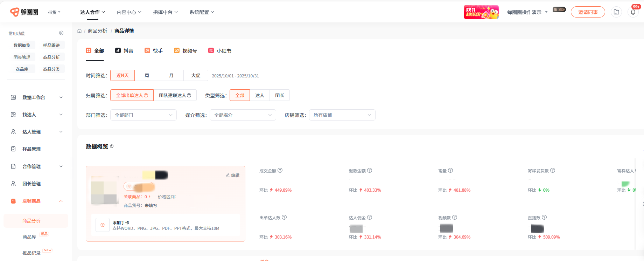Select 团长 type filter option

(x=279, y=95)
